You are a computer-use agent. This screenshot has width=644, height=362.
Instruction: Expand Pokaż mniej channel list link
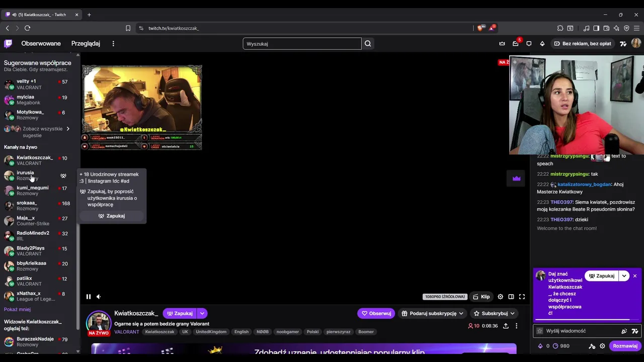click(x=17, y=309)
